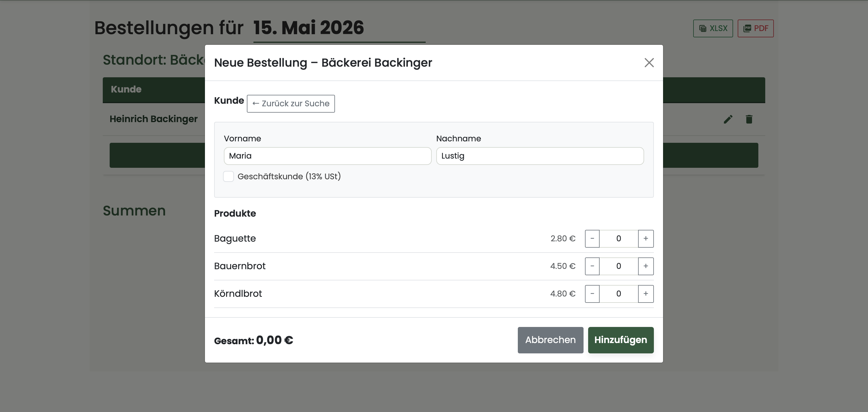Decrease Körndlbrot quantity with minus button

point(592,294)
